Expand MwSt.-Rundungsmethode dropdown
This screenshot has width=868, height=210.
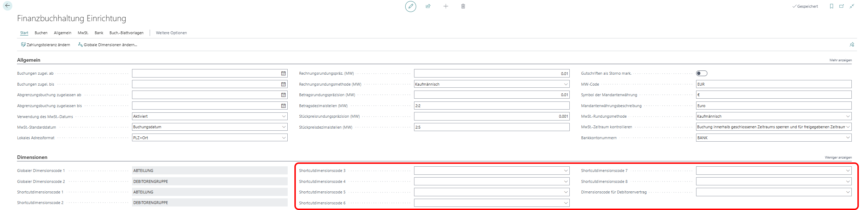tap(848, 116)
